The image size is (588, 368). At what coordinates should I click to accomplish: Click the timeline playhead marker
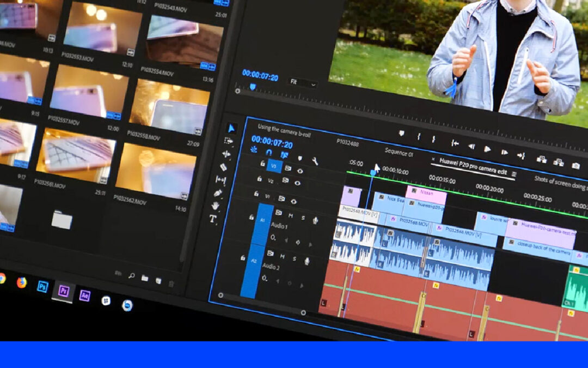(x=373, y=172)
